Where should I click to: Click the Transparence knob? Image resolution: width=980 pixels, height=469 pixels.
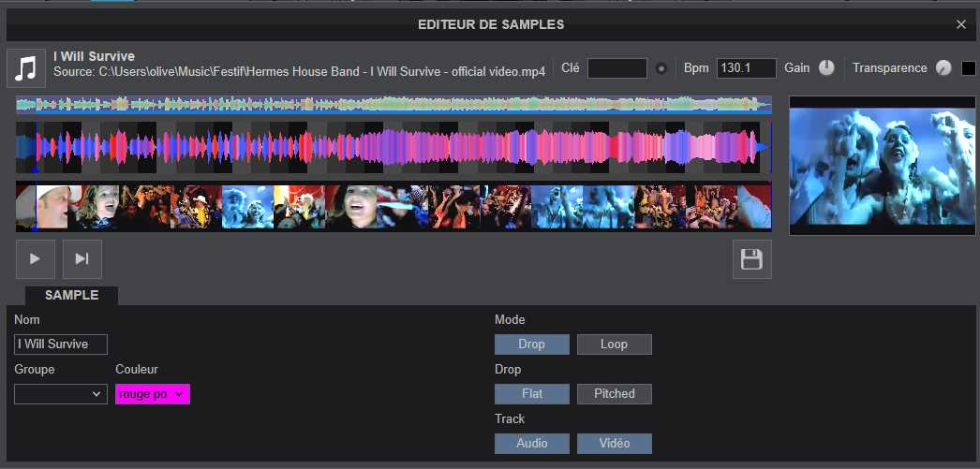pos(943,68)
